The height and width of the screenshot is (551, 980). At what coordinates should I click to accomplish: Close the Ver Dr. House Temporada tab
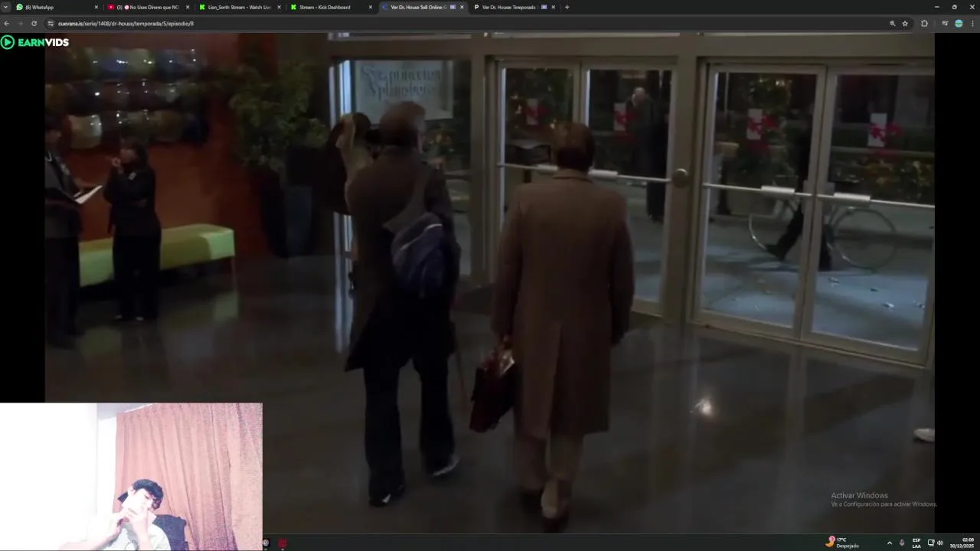tap(553, 7)
